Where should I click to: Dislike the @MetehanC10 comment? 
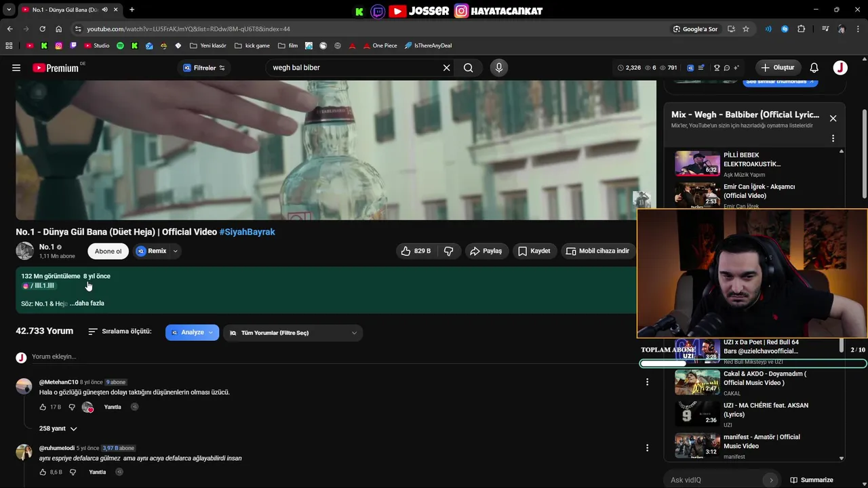coord(72,407)
